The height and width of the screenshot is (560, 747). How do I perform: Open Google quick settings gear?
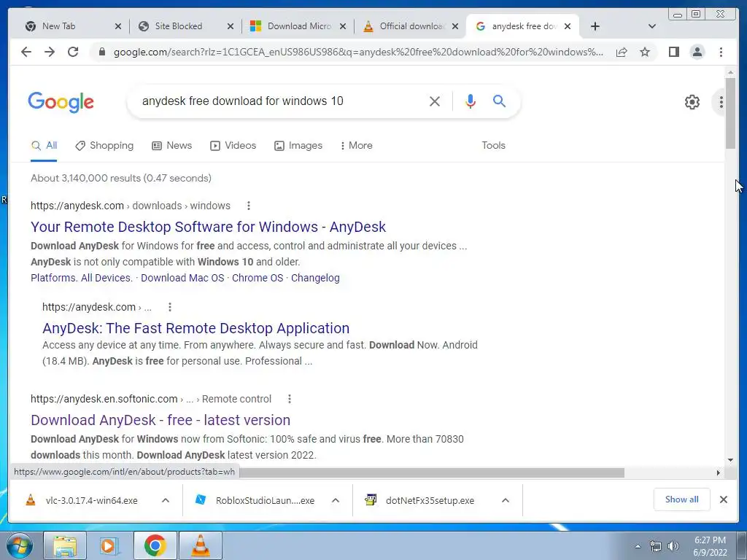click(x=692, y=102)
